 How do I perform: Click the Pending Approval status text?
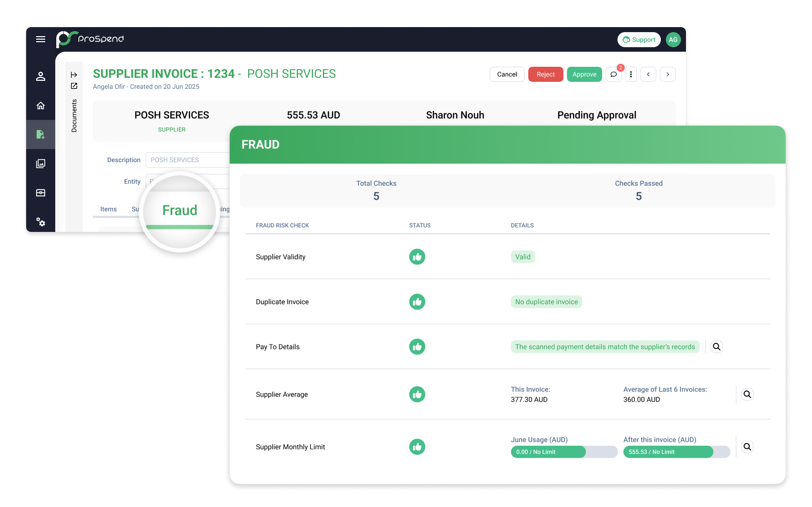point(597,115)
